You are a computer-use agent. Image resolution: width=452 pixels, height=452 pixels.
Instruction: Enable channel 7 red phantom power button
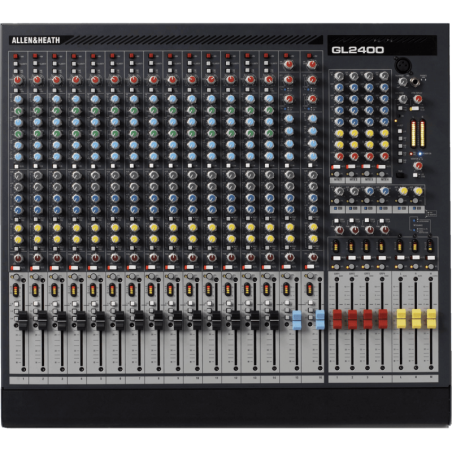(x=131, y=56)
